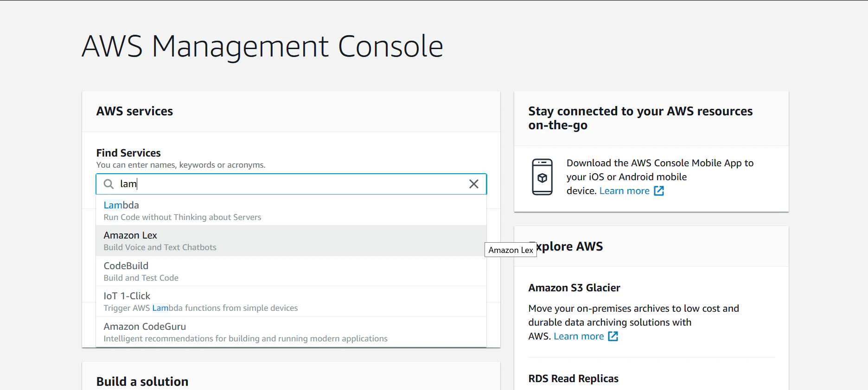Pick CodeBuild from the suggestions dropdown
This screenshot has width=868, height=390.
click(x=126, y=266)
